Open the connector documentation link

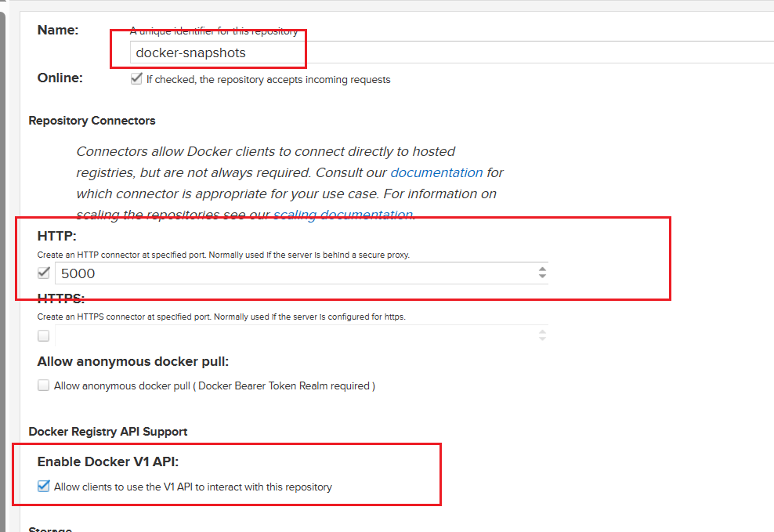point(436,172)
